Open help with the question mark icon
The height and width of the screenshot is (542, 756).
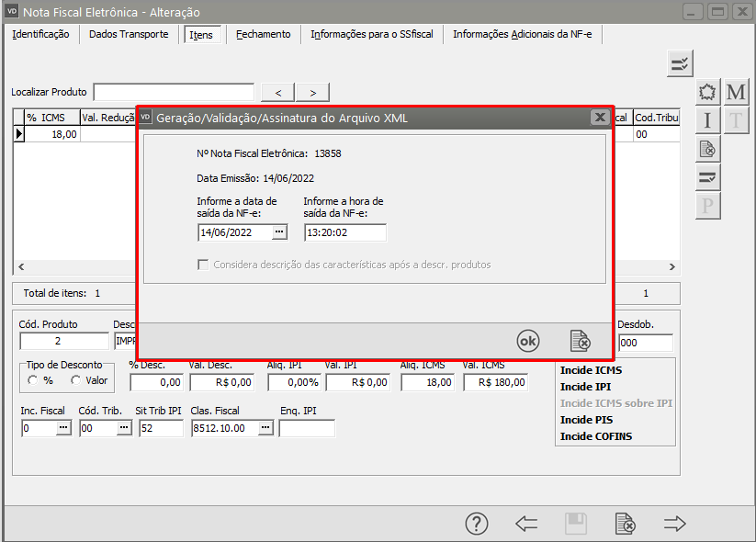pos(476,524)
